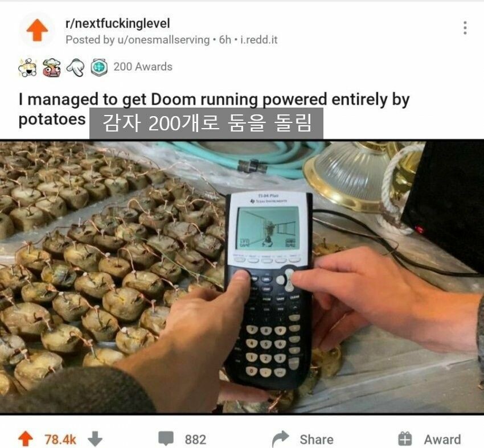
Task: View the 882 comments count
Action: pos(195,439)
